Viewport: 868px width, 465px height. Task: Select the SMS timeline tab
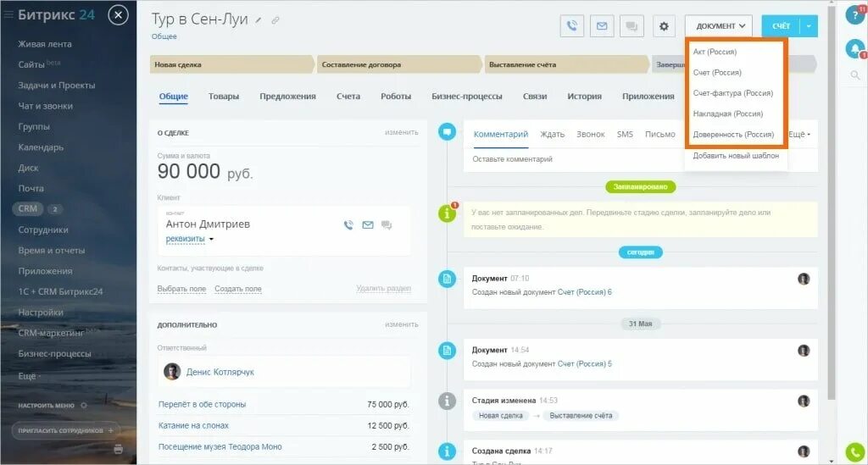point(625,135)
